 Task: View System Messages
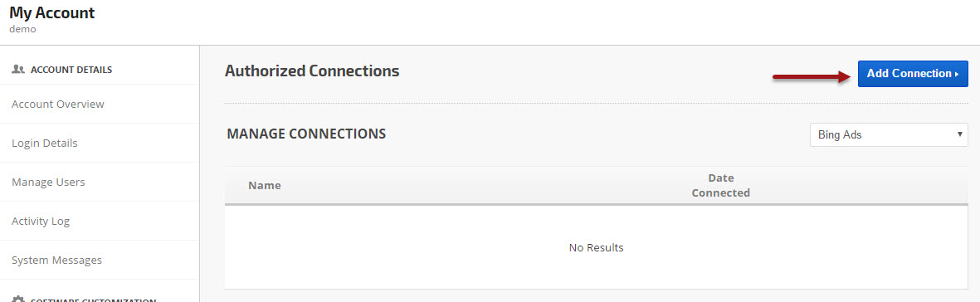tap(57, 261)
